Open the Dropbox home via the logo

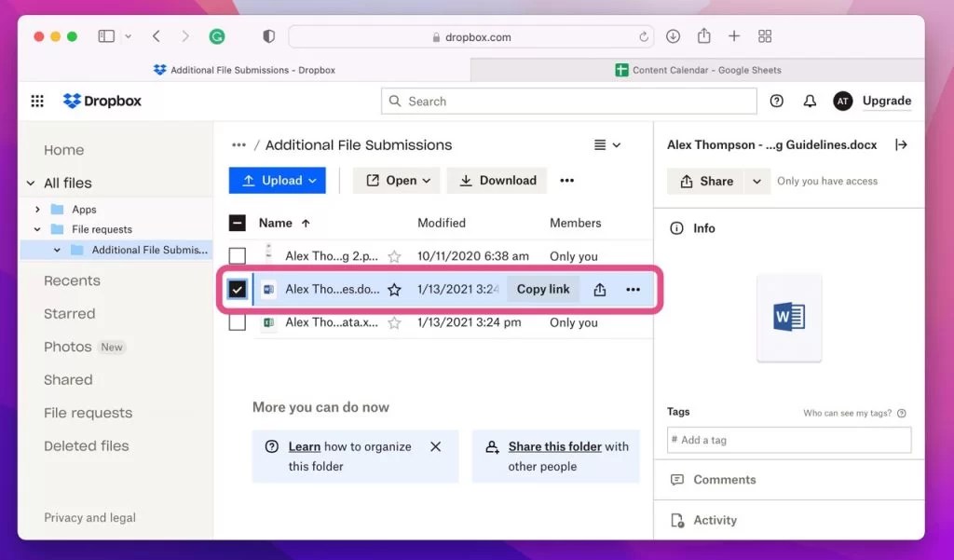[x=101, y=101]
